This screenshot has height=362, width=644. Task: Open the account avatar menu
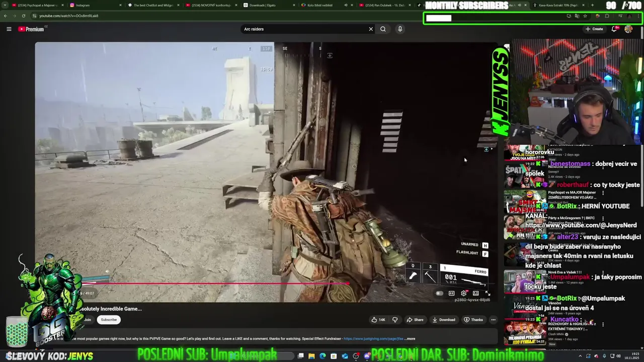(628, 29)
